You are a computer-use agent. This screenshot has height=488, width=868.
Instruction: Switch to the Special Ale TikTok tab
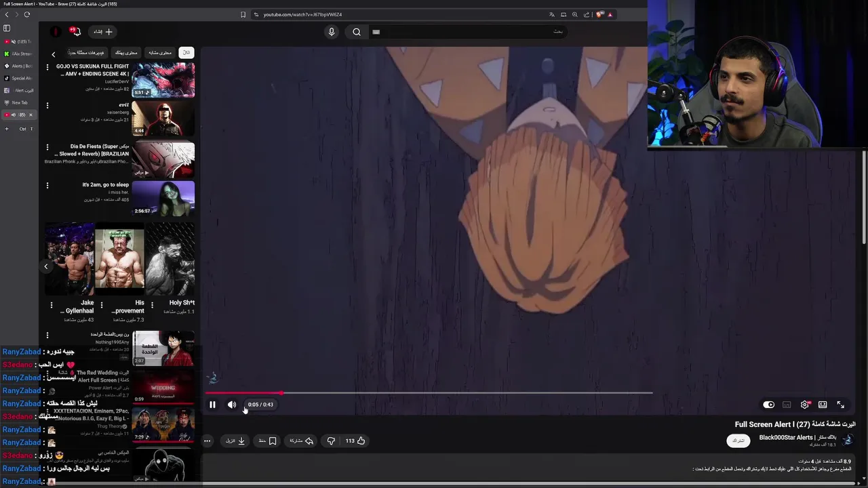tap(18, 78)
